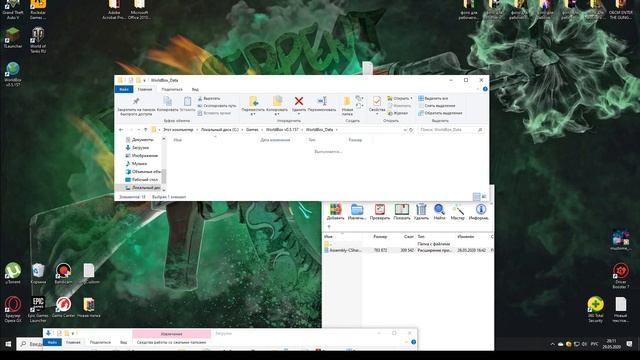Click the Back navigation arrow in Explorer
This screenshot has height=360, width=640.
click(121, 130)
